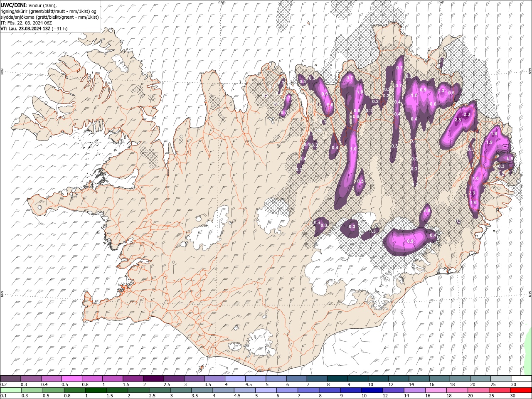Click the "1.8" snowfall value on the map
This screenshot has height=399, width=532.
point(494,134)
